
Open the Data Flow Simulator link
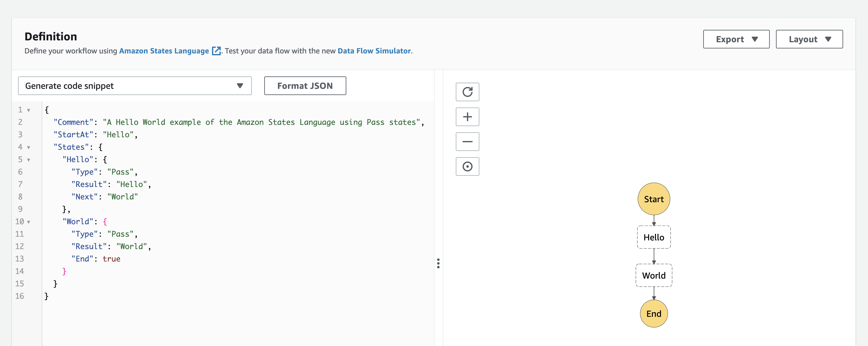pos(374,51)
